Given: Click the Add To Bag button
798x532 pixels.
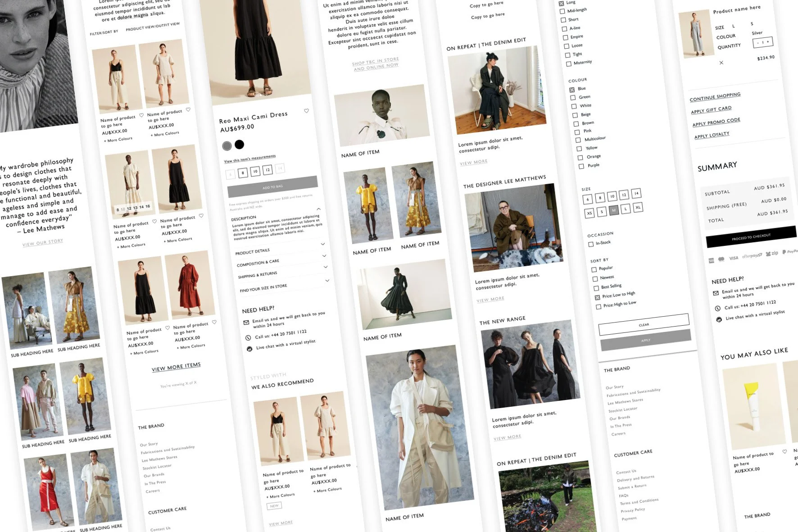Looking at the screenshot, I should coord(273,187).
